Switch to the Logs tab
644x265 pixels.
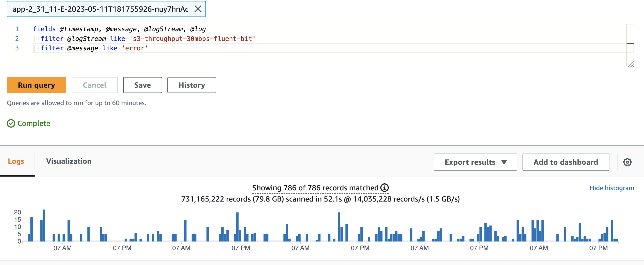pyautogui.click(x=16, y=161)
